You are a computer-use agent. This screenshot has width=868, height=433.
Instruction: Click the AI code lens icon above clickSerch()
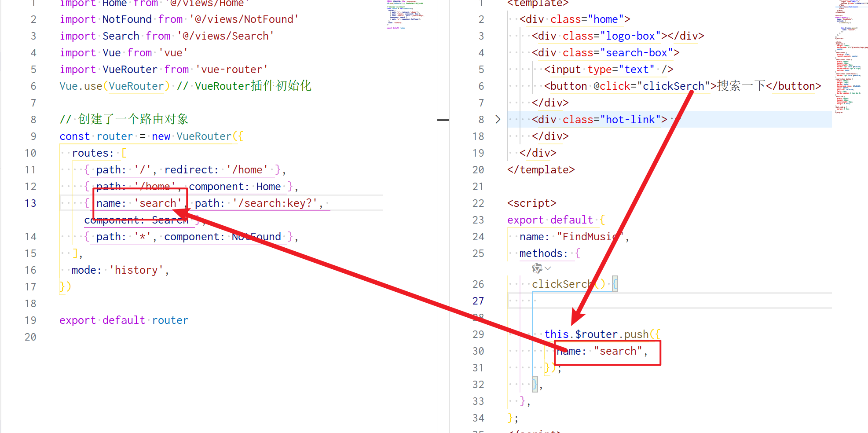point(537,268)
